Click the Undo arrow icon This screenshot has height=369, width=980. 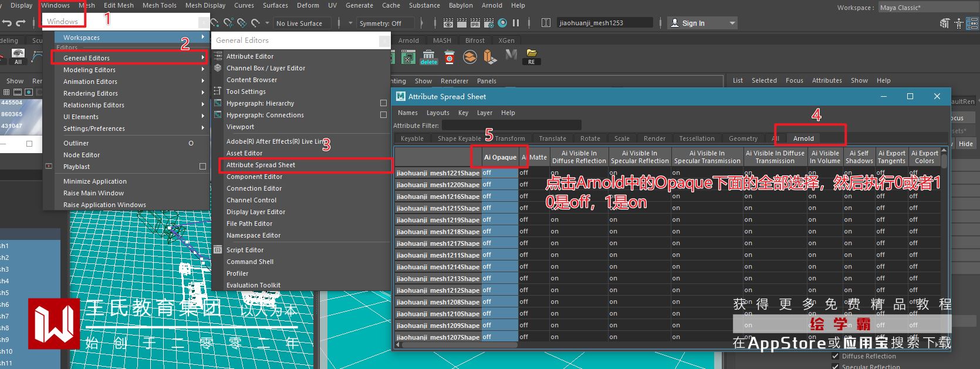(7, 23)
